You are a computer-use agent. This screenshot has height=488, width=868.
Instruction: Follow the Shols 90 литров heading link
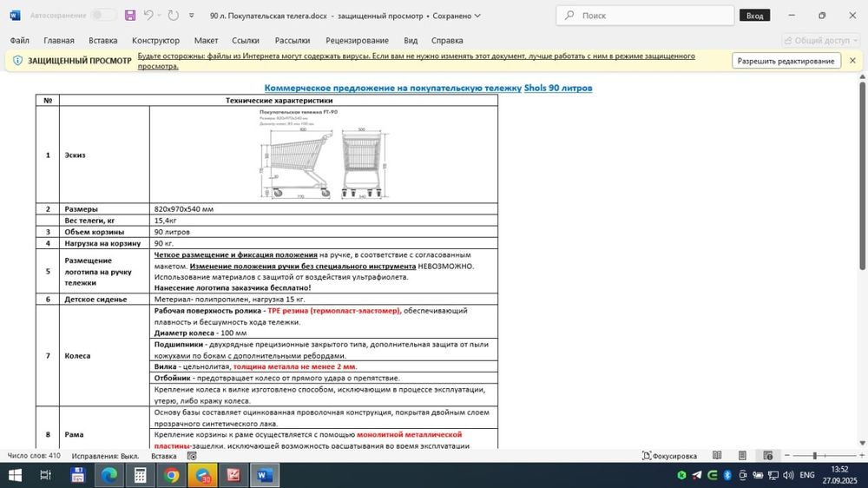click(558, 88)
